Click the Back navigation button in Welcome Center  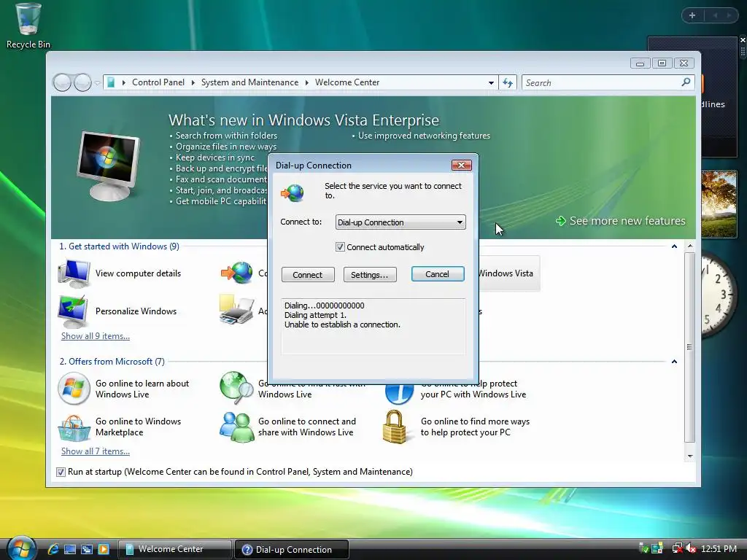point(62,83)
